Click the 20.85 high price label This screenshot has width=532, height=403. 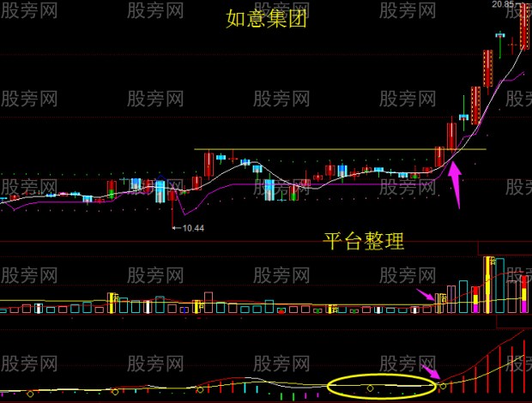tap(503, 4)
